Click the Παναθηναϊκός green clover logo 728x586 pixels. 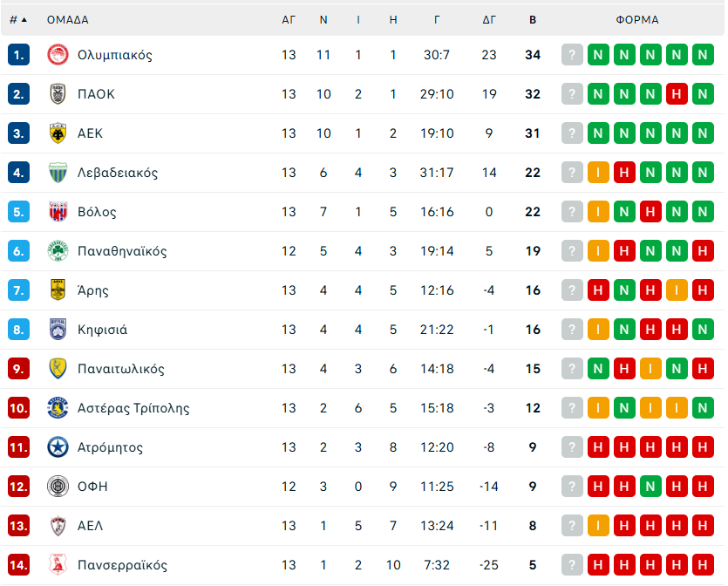[58, 251]
